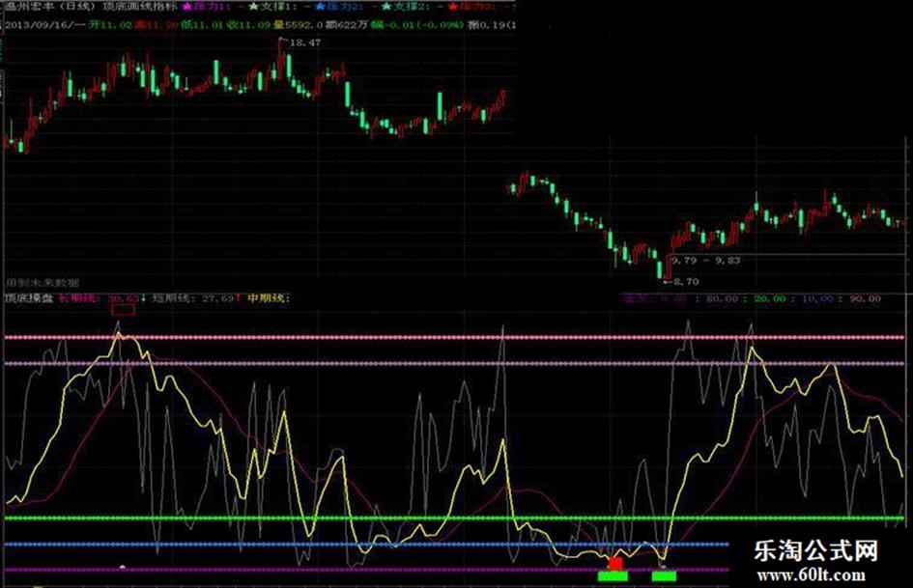The image size is (913, 588).
Task: Click the 18.47 high price marker
Action: [x=304, y=43]
